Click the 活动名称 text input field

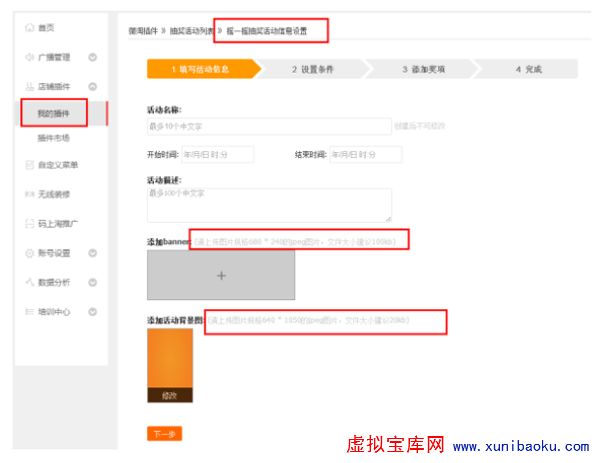coord(268,126)
